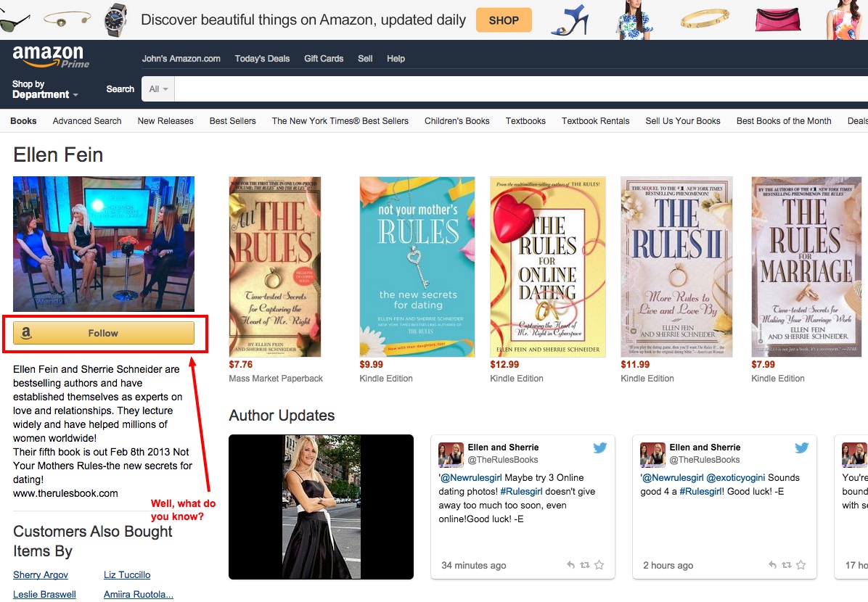Select Sell in the top navigation
This screenshot has height=602, width=868.
coord(365,59)
